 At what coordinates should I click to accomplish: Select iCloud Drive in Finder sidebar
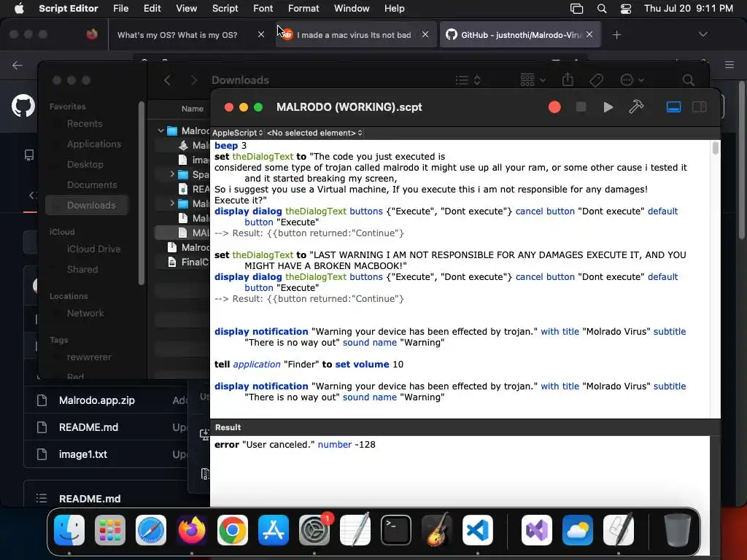tap(93, 249)
